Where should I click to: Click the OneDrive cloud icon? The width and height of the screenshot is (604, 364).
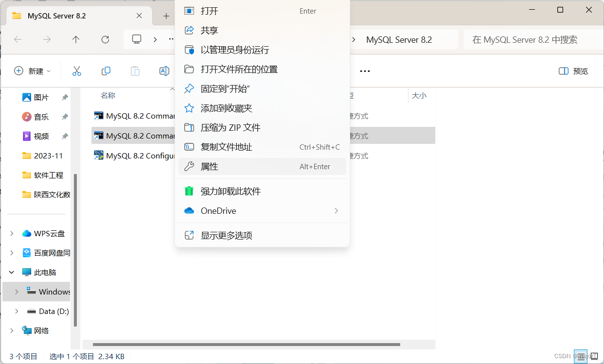189,211
